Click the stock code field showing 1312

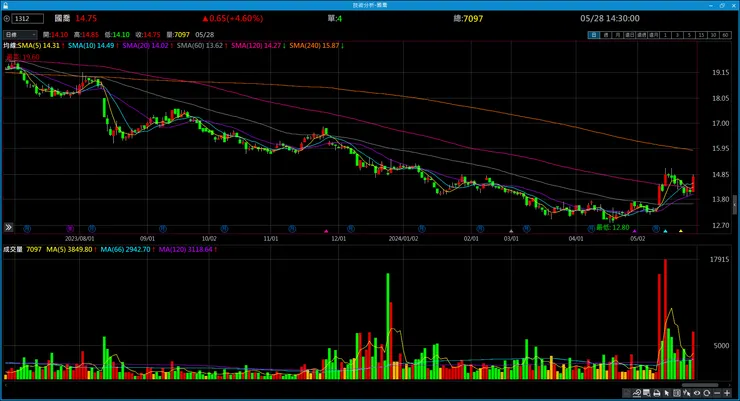click(x=28, y=18)
